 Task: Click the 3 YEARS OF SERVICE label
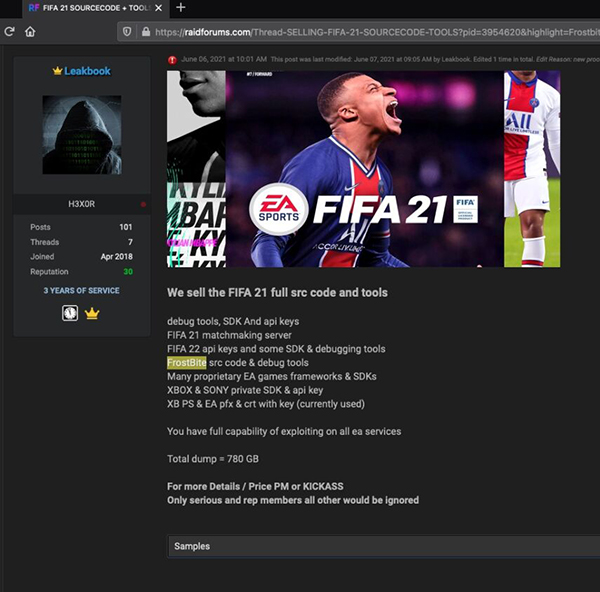pos(82,290)
